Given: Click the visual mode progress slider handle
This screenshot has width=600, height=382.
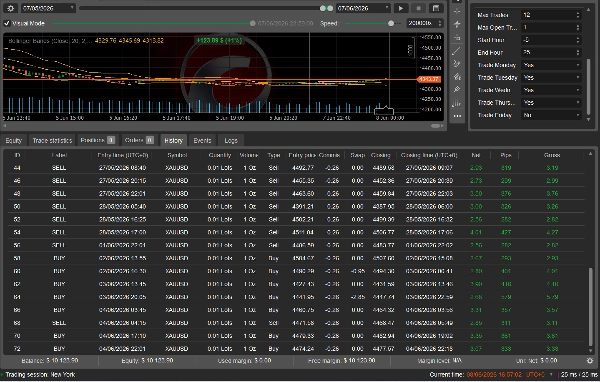Looking at the screenshot, I should (253, 23).
